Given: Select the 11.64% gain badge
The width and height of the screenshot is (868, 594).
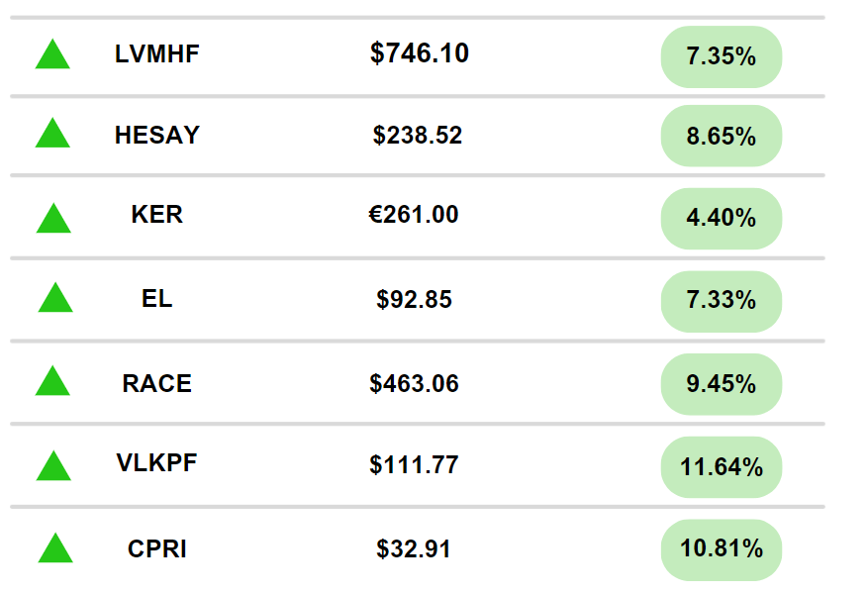Looking at the screenshot, I should point(722,466).
